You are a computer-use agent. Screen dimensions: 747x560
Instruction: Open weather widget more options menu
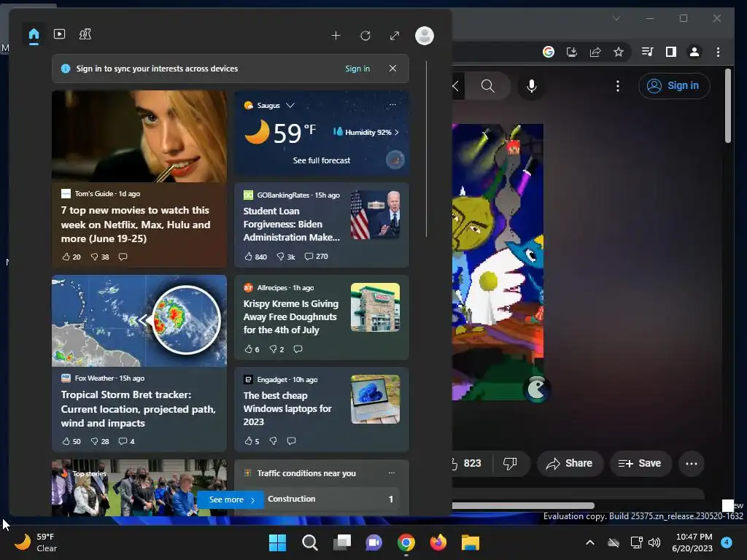click(x=392, y=105)
